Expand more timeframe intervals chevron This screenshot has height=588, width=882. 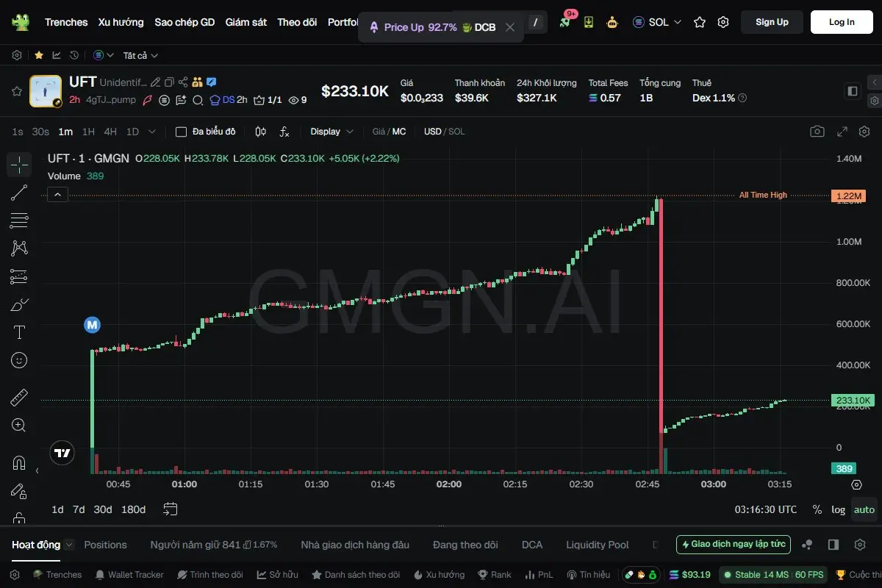[152, 132]
